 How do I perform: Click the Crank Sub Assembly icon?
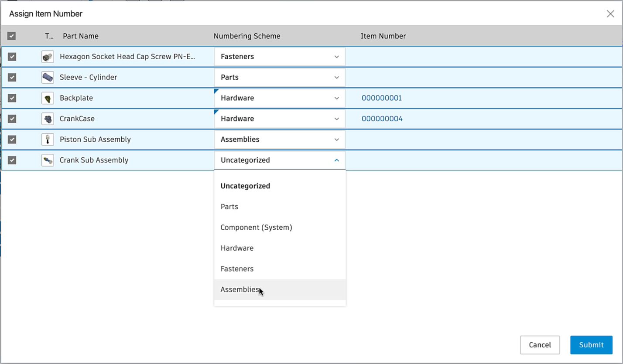point(48,160)
